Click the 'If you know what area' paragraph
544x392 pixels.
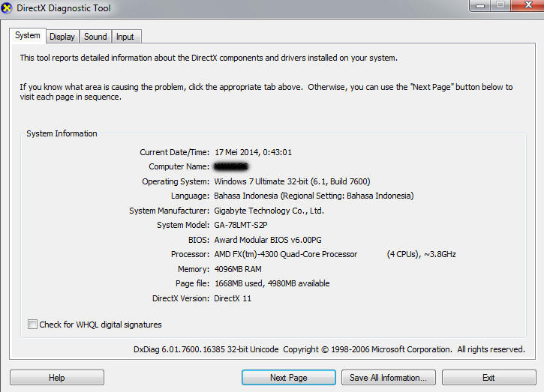[x=266, y=92]
